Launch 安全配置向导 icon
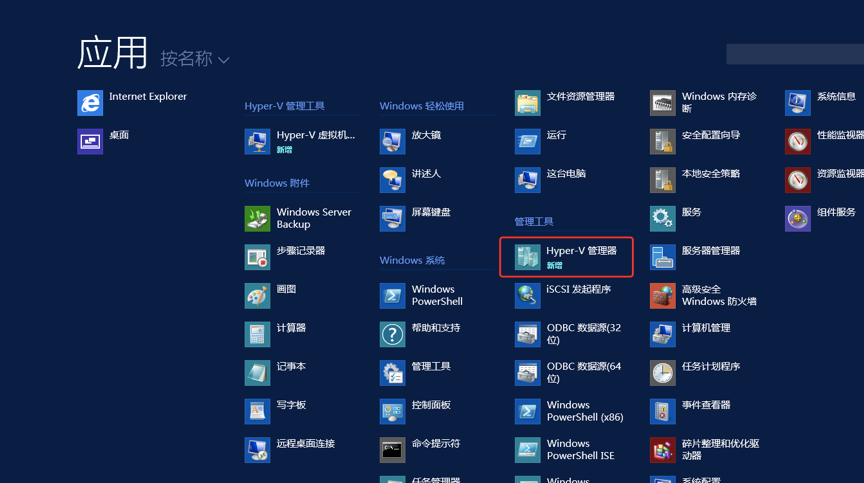The height and width of the screenshot is (483, 864). [662, 142]
